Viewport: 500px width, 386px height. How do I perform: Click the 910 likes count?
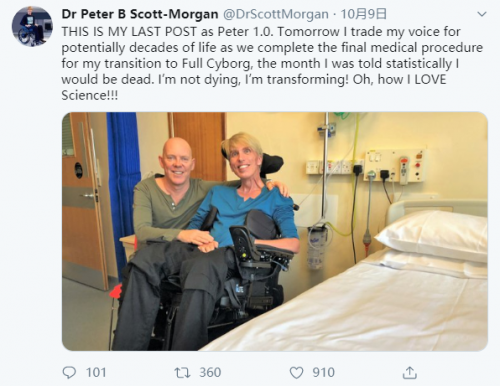(323, 372)
